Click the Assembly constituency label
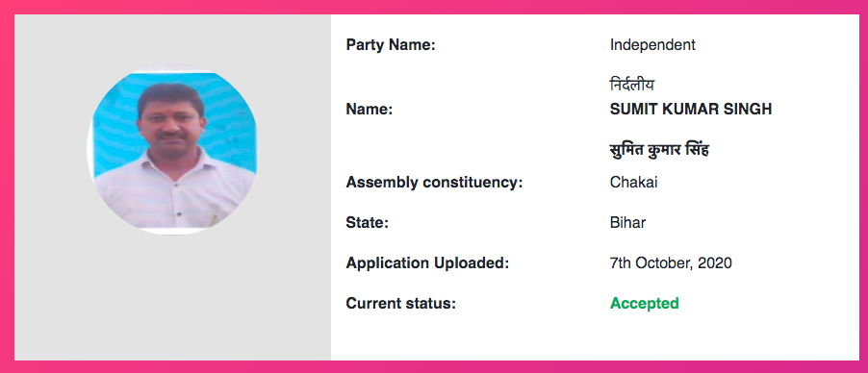The height and width of the screenshot is (373, 868). tap(434, 182)
